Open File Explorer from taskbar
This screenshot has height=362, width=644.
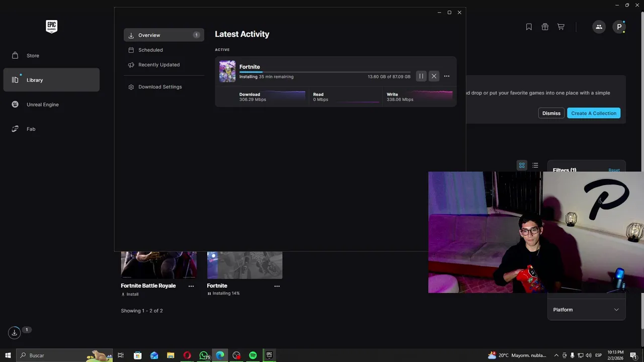pos(171,355)
